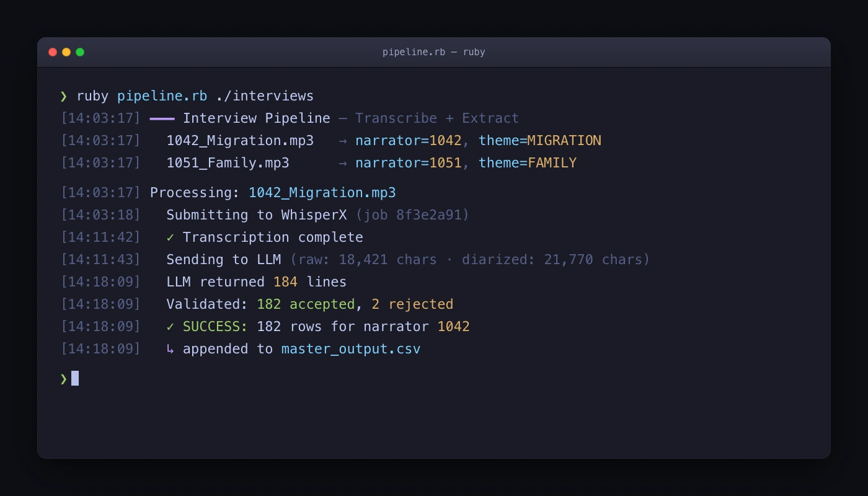
Task: Select the '— Transcribe + Extract' subtitle text
Action: click(429, 118)
